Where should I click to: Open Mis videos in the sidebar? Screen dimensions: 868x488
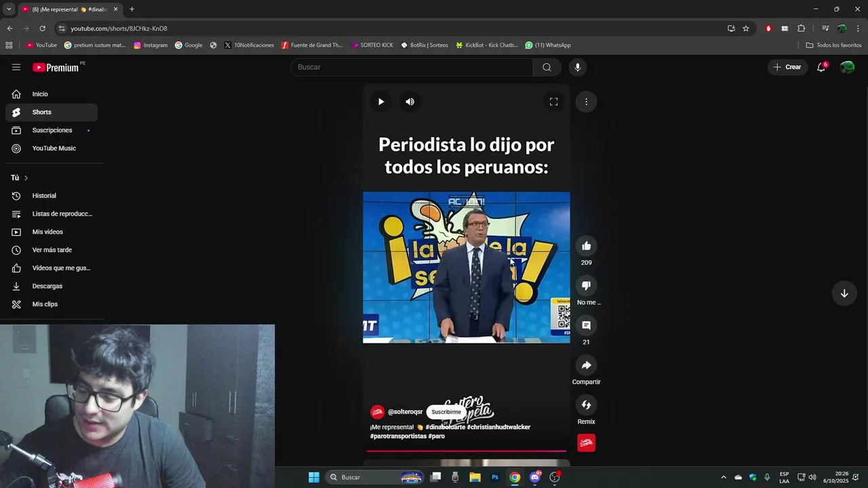(52, 232)
